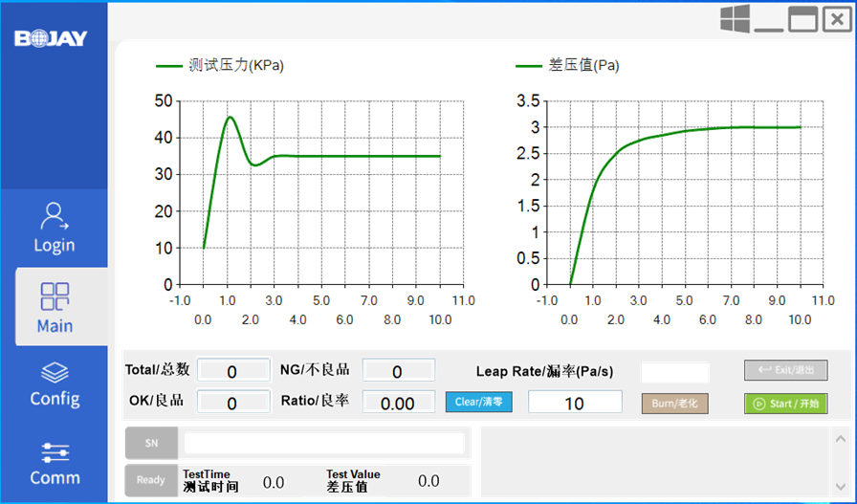Click the Ratio/良率 value field
This screenshot has height=504, width=857.
[x=398, y=404]
